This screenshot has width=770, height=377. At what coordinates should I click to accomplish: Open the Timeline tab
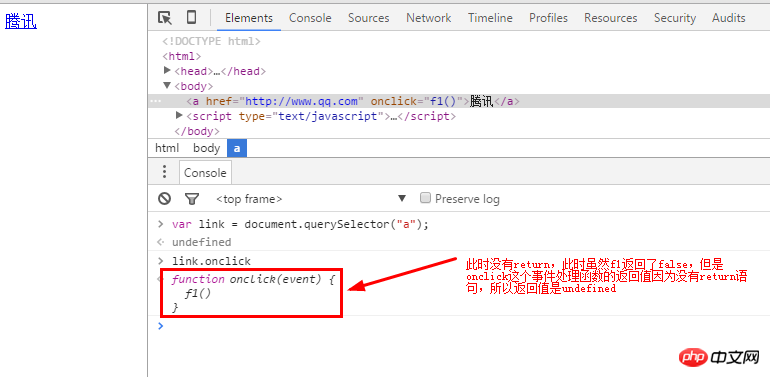click(490, 18)
